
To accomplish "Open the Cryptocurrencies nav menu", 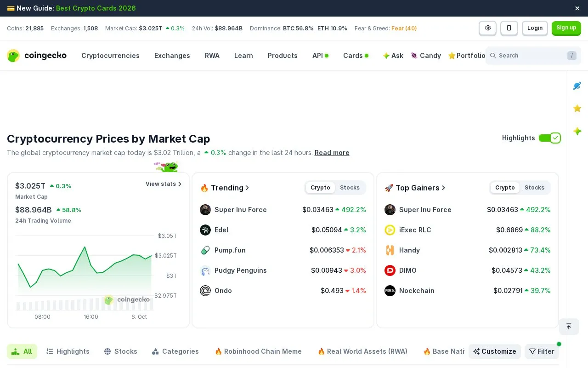I will [110, 56].
